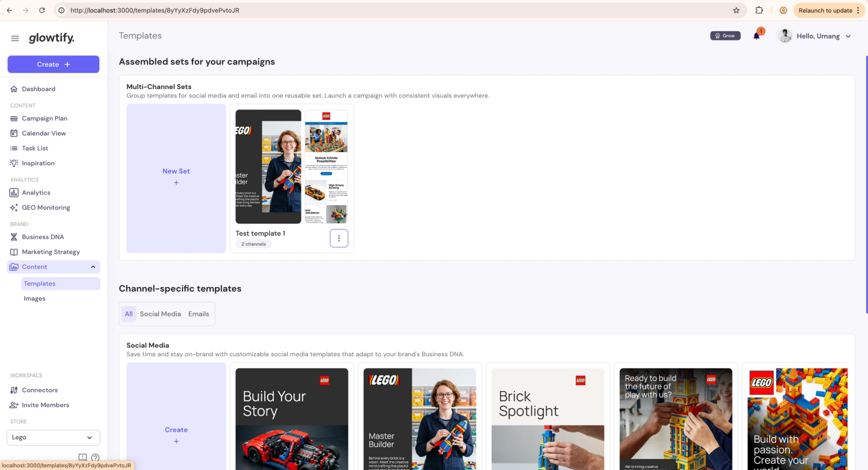Click the GEO Monitoring sparkle icon
The height and width of the screenshot is (470, 868).
point(14,208)
